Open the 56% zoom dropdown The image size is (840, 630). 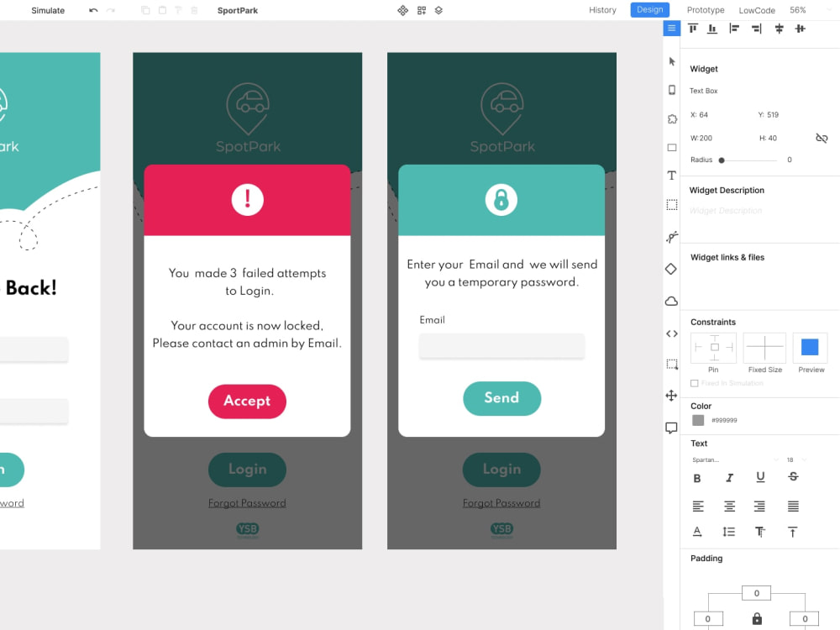click(x=810, y=10)
